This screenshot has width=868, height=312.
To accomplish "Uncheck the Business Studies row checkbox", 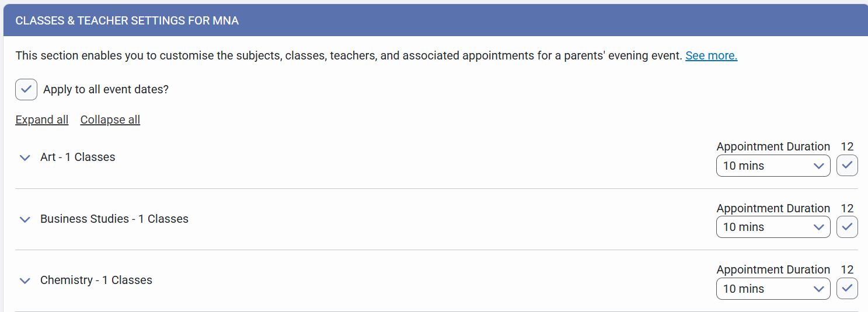I will (847, 227).
